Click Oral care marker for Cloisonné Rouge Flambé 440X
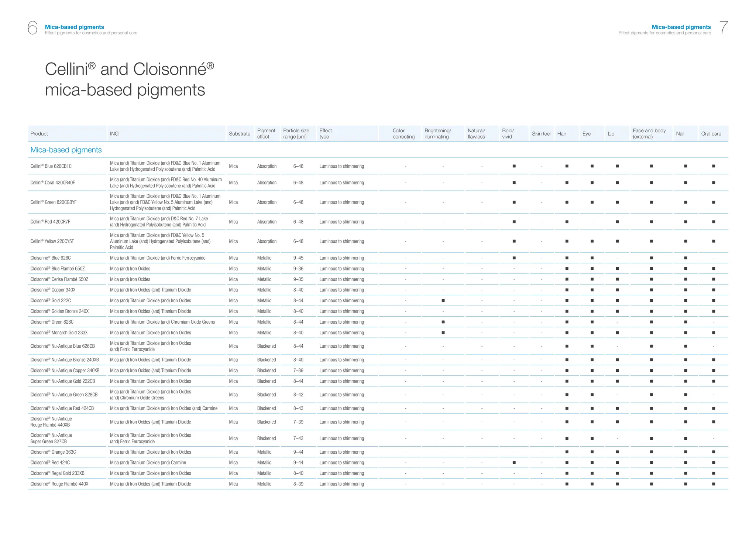 714,484
